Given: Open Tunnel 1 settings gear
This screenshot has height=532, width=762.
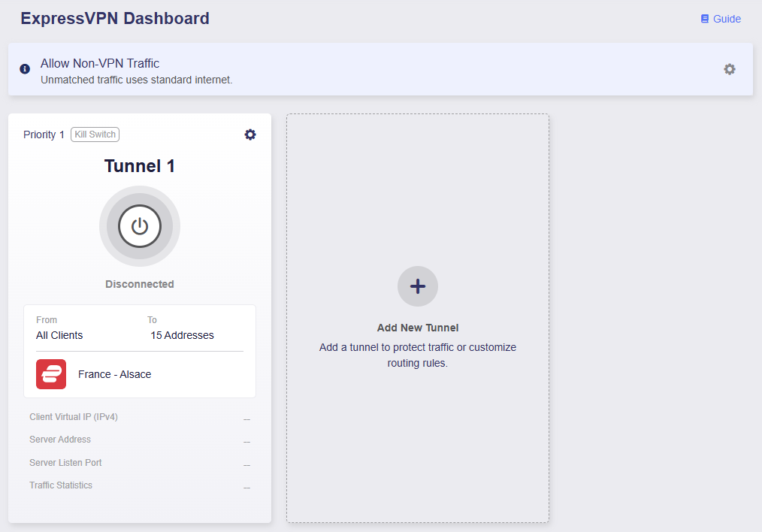Looking at the screenshot, I should (x=249, y=135).
